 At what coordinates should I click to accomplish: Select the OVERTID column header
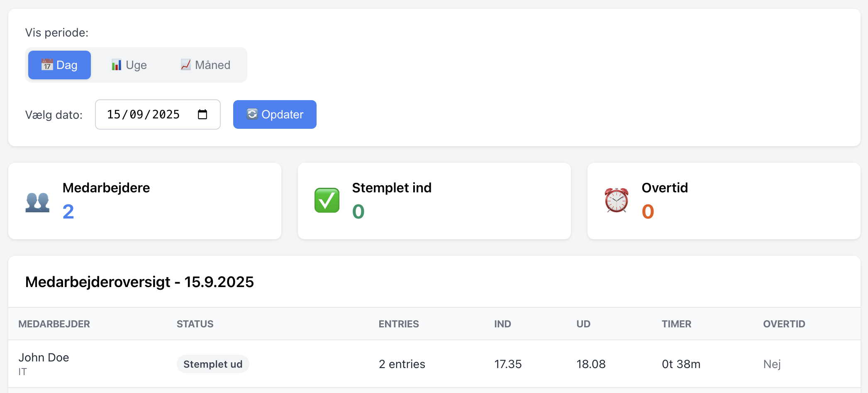pos(784,324)
